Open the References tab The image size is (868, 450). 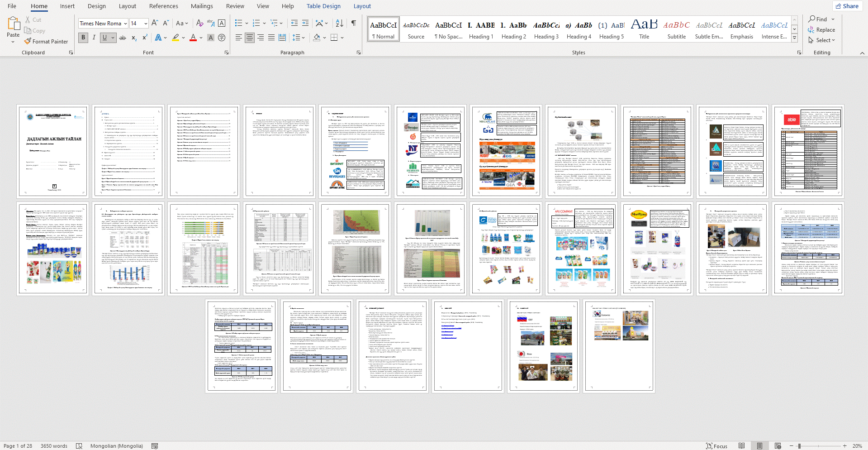[163, 6]
